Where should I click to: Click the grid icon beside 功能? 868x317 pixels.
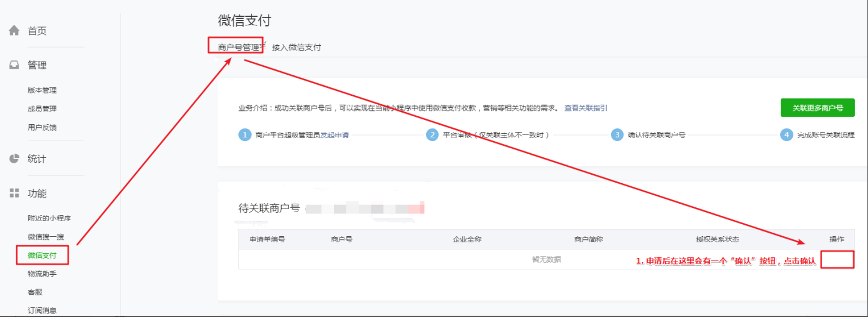[x=14, y=193]
